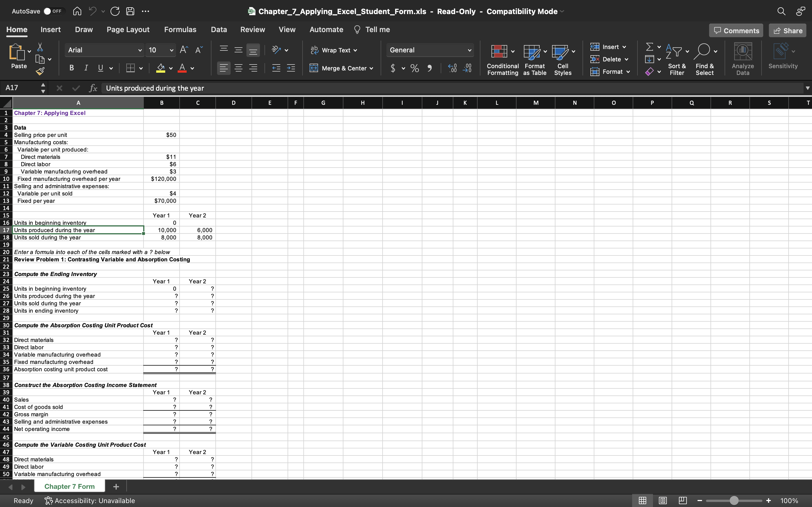This screenshot has height=507, width=812.
Task: Adjust the zoom slider
Action: [x=734, y=500]
